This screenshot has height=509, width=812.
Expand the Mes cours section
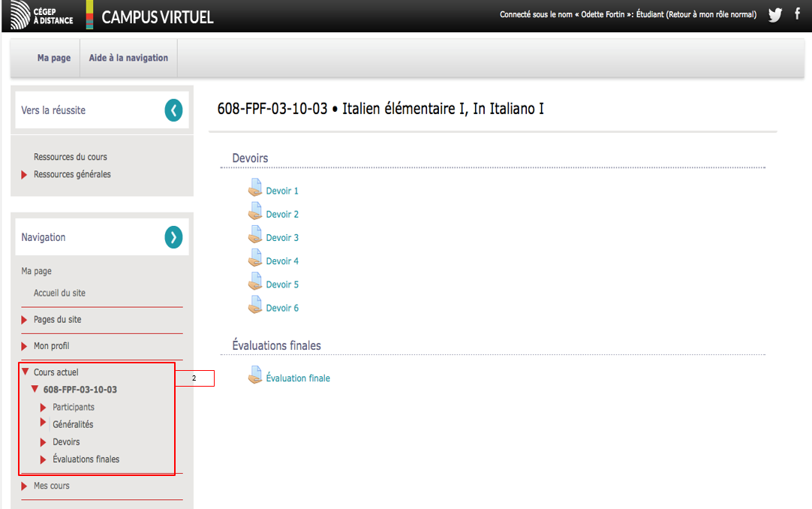[x=51, y=486]
